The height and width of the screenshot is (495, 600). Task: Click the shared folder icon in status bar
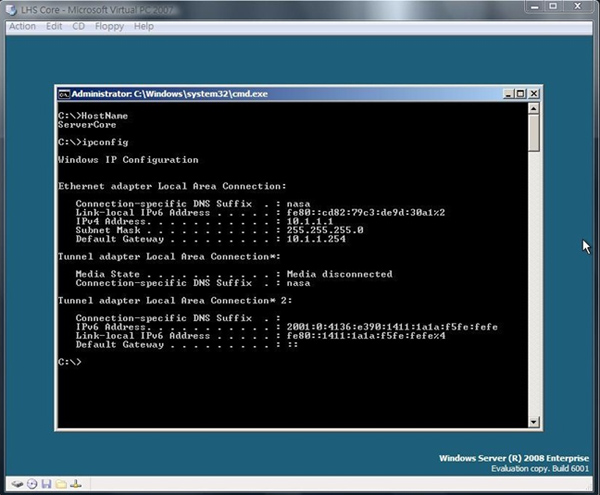tap(60, 485)
